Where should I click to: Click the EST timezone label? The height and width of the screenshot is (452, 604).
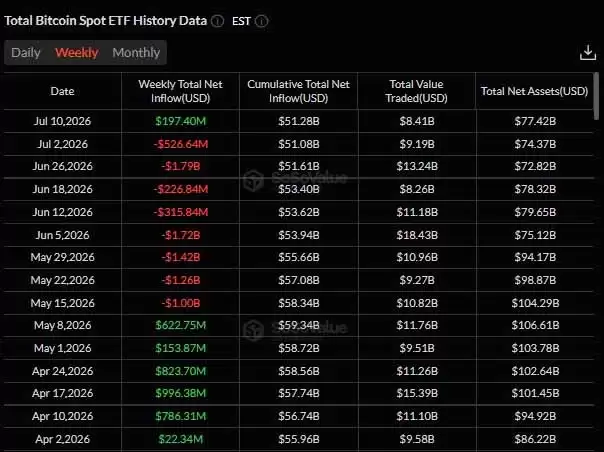click(x=241, y=21)
